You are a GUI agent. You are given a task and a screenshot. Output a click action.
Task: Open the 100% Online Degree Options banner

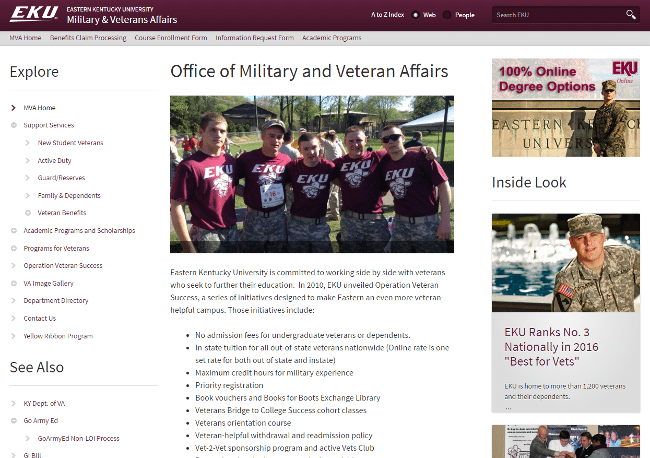pyautogui.click(x=566, y=108)
